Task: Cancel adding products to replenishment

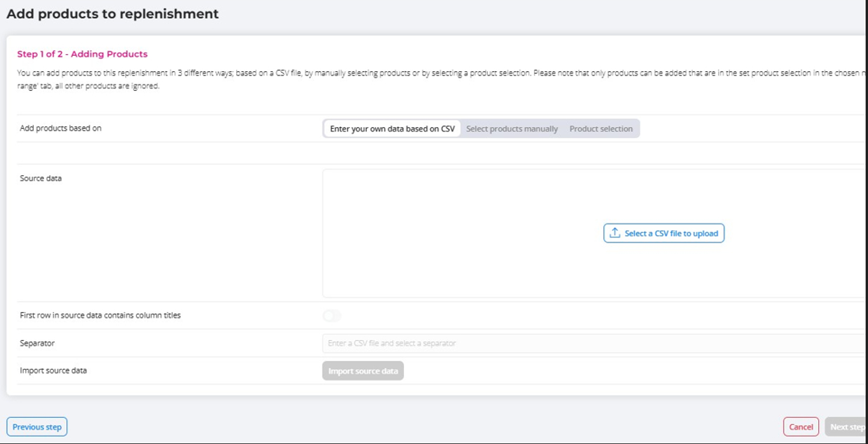Action: click(x=800, y=427)
